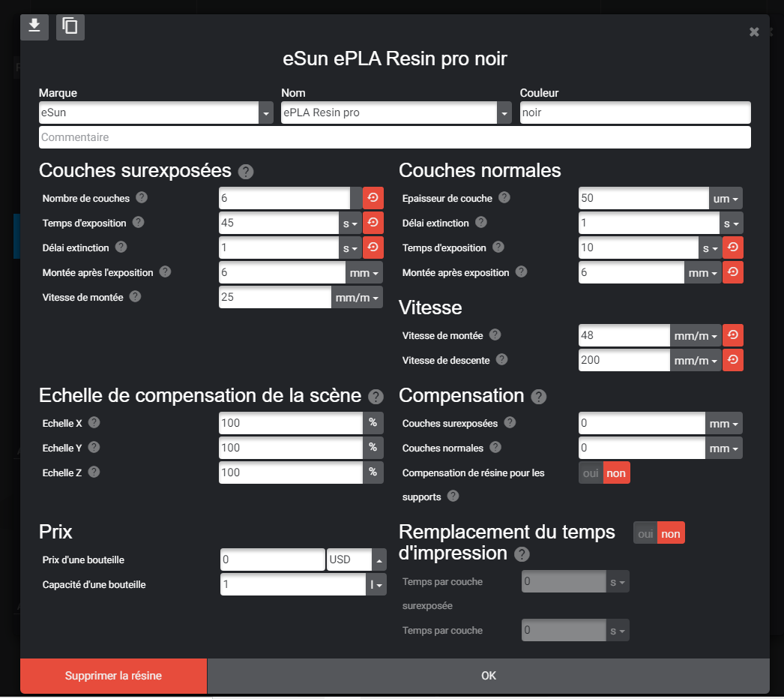Switch Remplacement du temps d'impression to oui
This screenshot has height=699, width=784.
[645, 533]
